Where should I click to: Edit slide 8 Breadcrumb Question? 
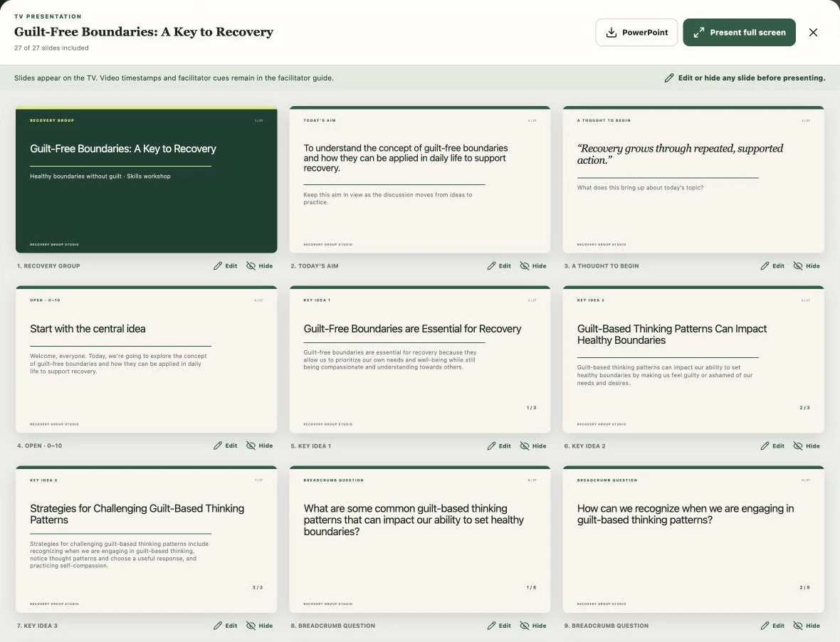(x=499, y=626)
